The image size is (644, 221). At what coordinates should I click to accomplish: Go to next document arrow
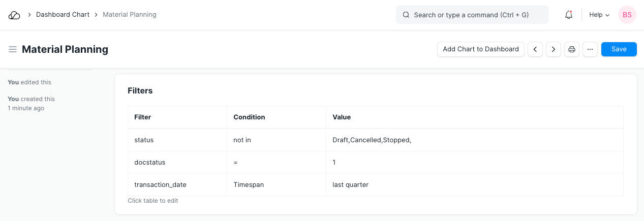[554, 49]
